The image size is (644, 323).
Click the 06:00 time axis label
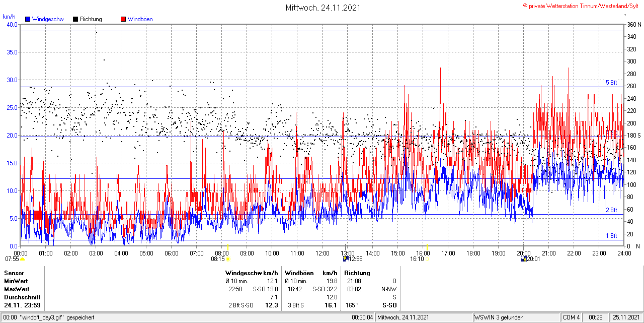tap(172, 253)
